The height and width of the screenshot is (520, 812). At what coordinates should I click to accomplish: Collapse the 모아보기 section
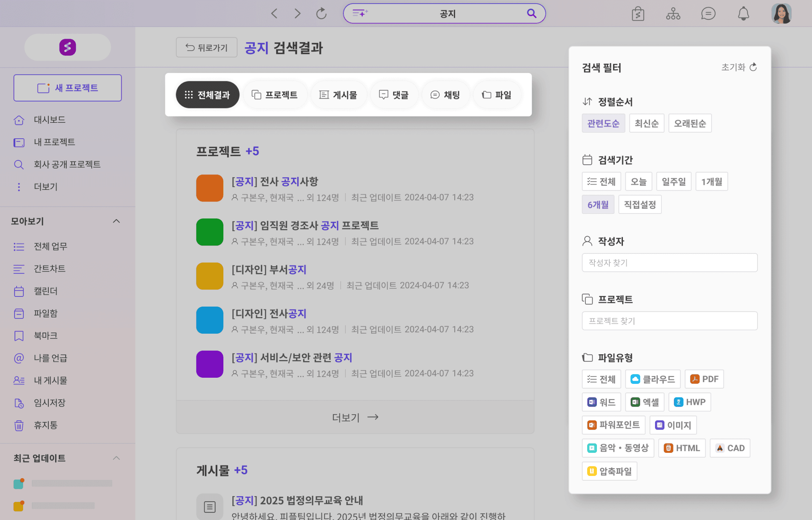(x=116, y=221)
